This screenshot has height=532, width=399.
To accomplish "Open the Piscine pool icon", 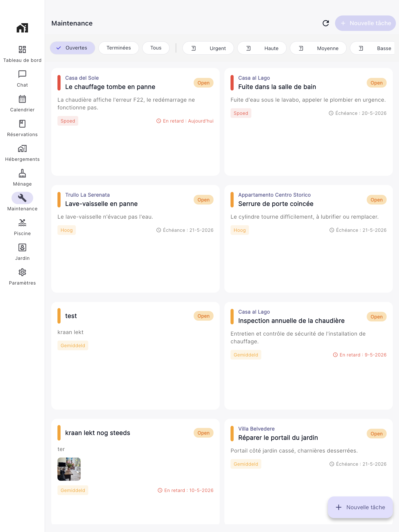I will pyautogui.click(x=22, y=223).
